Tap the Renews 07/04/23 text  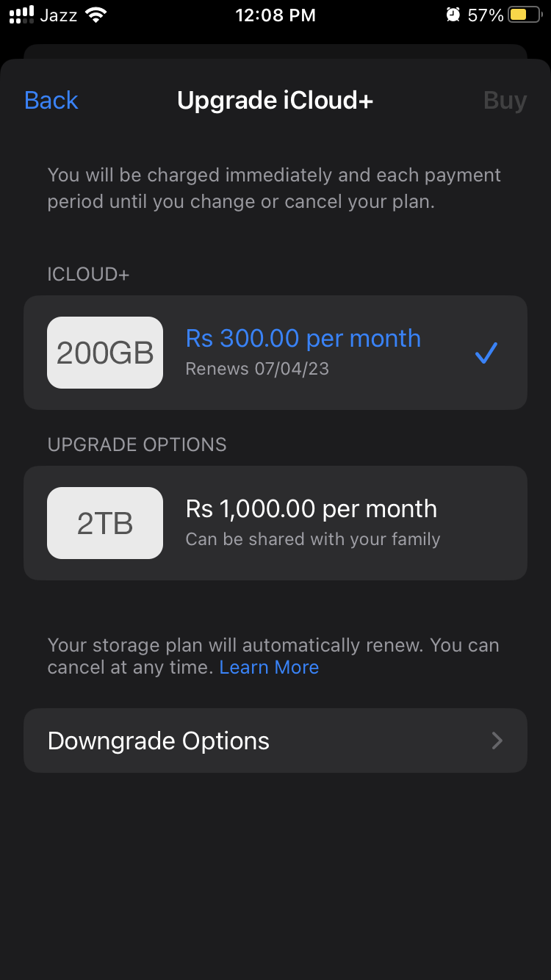click(257, 369)
